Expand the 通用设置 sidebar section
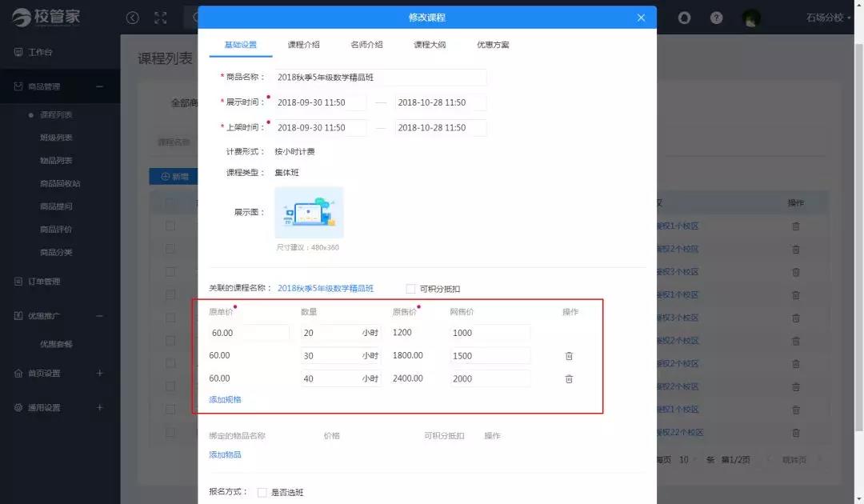Image resolution: width=864 pixels, height=504 pixels. click(x=99, y=407)
